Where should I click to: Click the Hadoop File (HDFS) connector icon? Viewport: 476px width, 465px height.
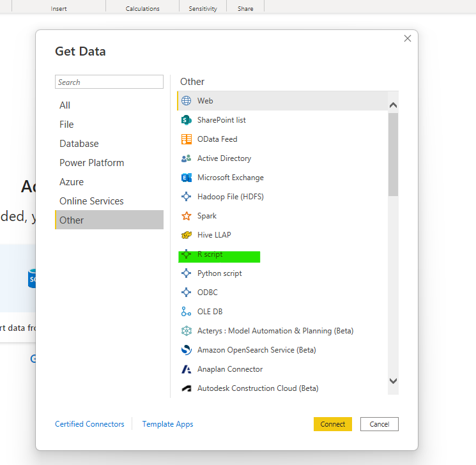(186, 196)
